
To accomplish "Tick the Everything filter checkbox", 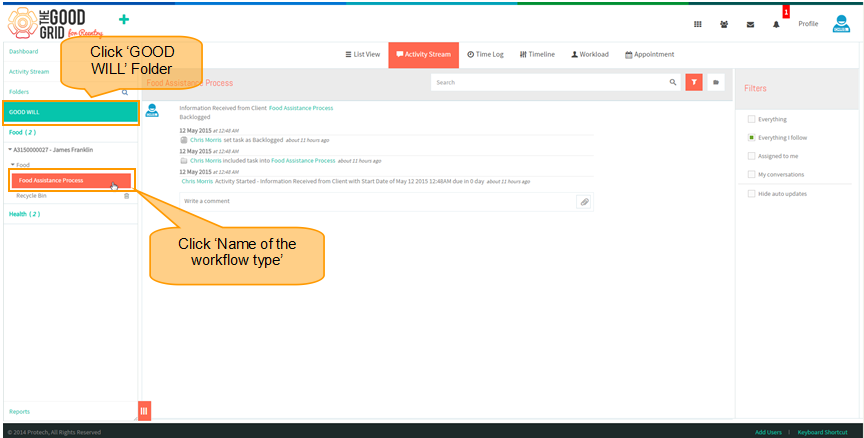I will [751, 119].
